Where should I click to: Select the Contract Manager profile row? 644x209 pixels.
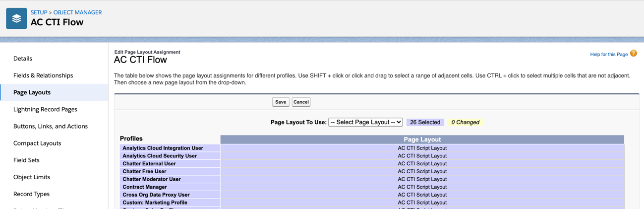click(170, 187)
